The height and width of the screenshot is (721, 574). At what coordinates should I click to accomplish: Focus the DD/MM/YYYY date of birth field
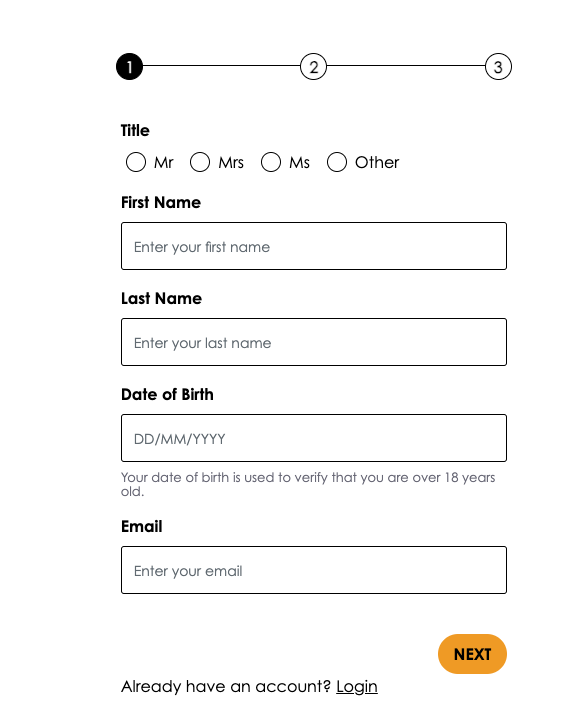pyautogui.click(x=314, y=438)
